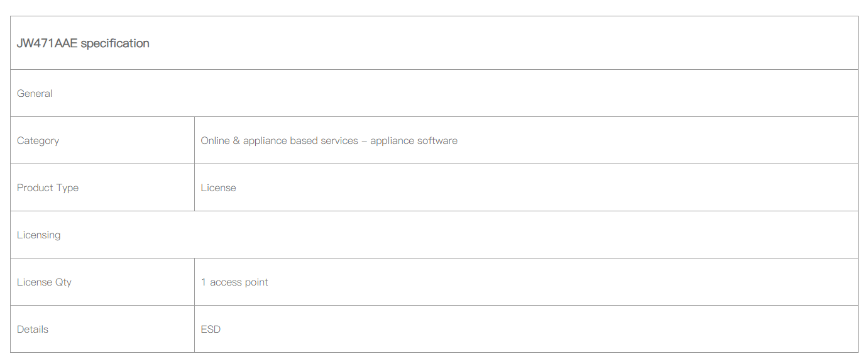The width and height of the screenshot is (868, 361).
Task: Click the Details label cell
Action: [102, 329]
